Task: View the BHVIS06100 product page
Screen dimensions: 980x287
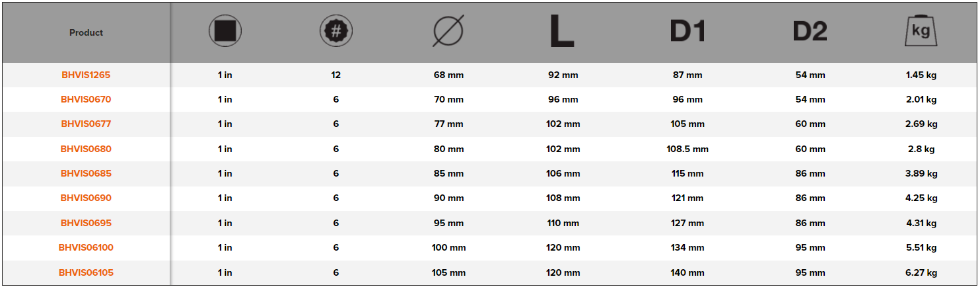Action: [86, 247]
